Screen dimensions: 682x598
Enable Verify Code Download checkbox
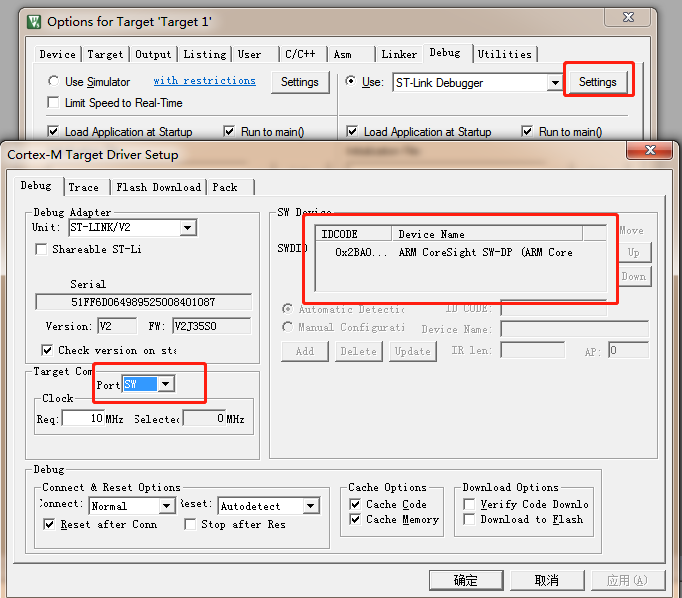[469, 504]
